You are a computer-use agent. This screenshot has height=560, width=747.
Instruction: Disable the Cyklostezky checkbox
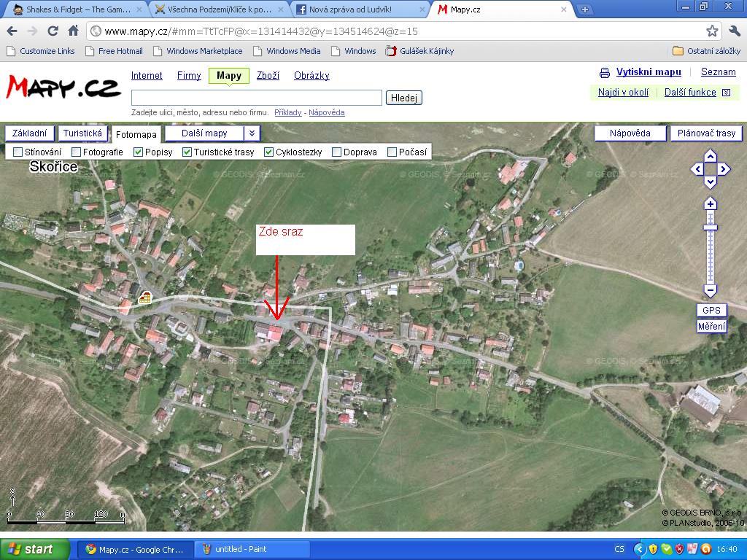[x=269, y=152]
